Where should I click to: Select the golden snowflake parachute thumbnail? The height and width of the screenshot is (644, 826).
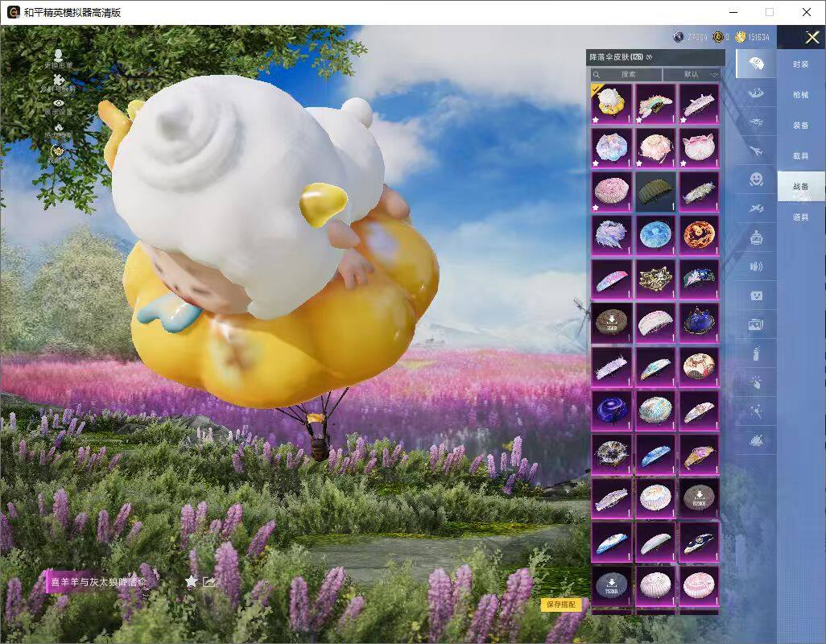tap(655, 278)
